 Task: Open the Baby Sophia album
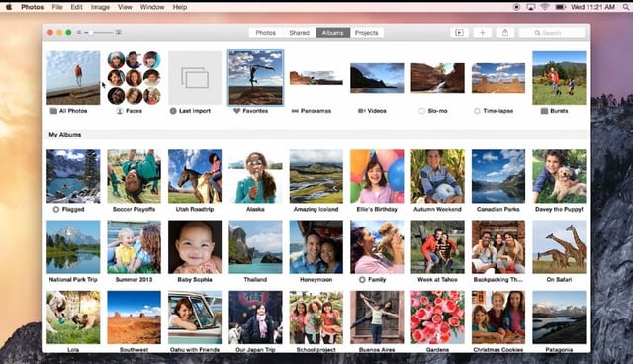(x=195, y=246)
